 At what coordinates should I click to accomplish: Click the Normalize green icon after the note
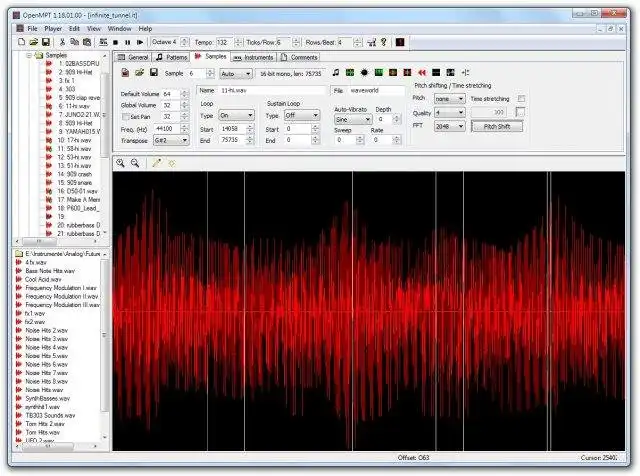350,73
